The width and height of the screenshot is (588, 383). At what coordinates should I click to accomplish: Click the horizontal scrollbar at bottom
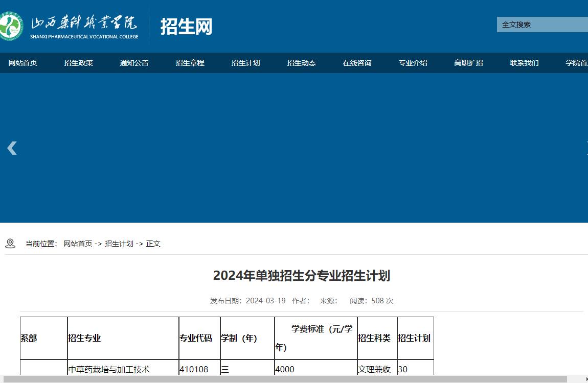285,379
